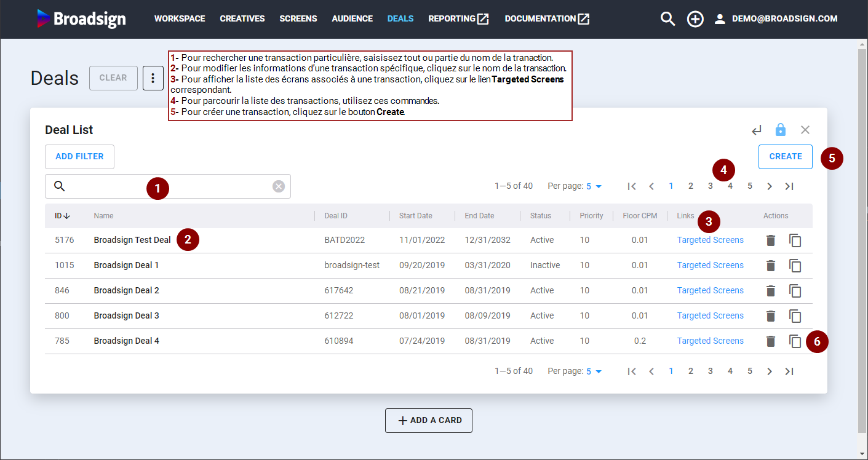The image size is (868, 460).
Task: Click the lock icon on Deal List card
Action: [x=781, y=130]
